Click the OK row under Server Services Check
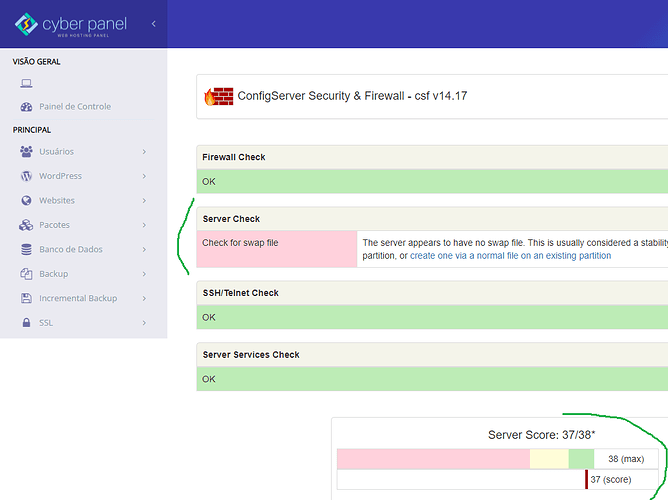The width and height of the screenshot is (668, 500). 432,379
